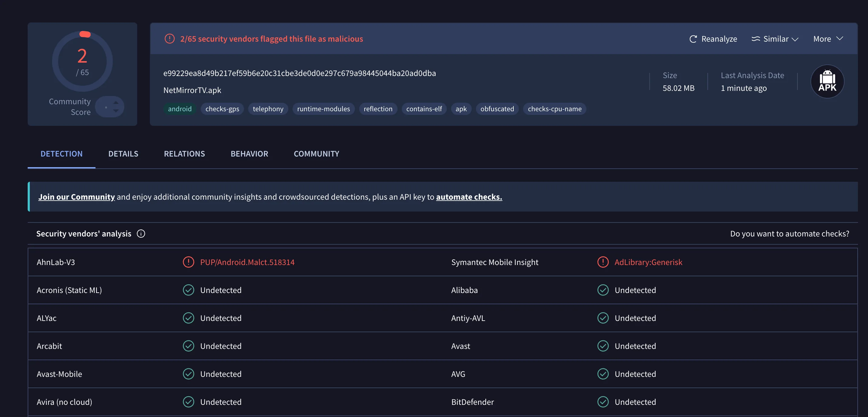Screen dimensions: 868x417
Task: Click the Alibaba undetected checkmark icon
Action: click(x=603, y=290)
